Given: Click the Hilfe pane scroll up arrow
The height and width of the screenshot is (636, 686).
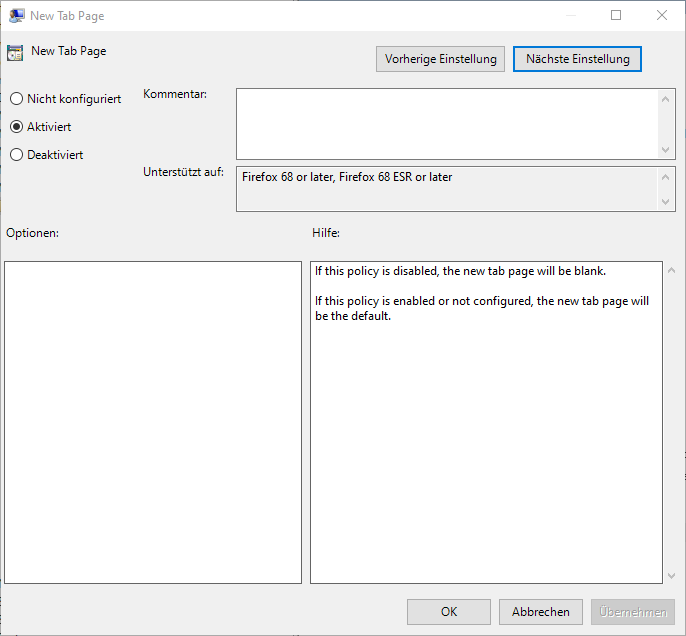Looking at the screenshot, I should (672, 270).
